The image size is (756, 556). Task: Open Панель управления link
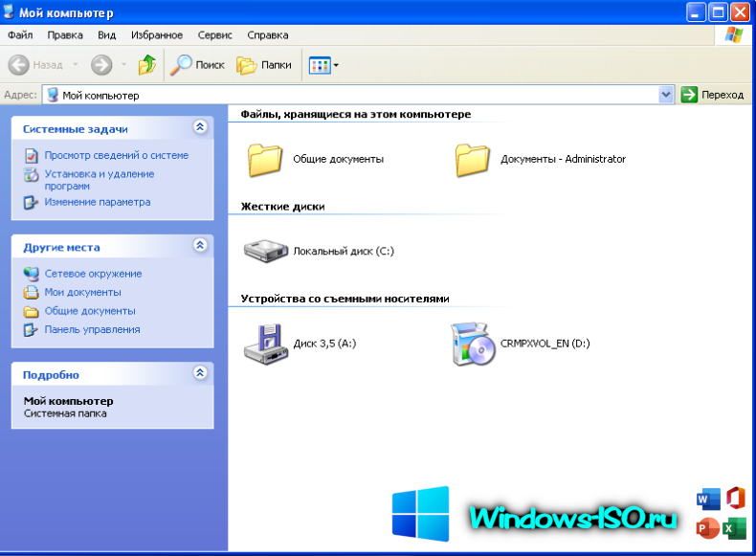[93, 330]
